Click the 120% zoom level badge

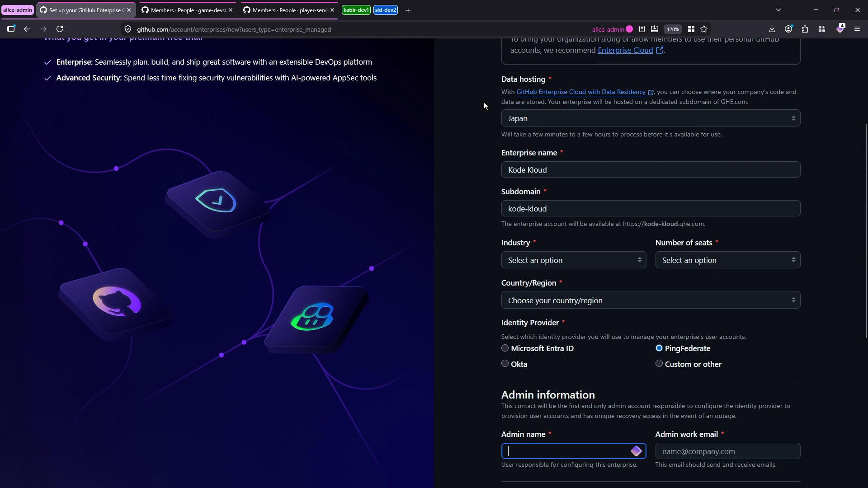tap(673, 29)
